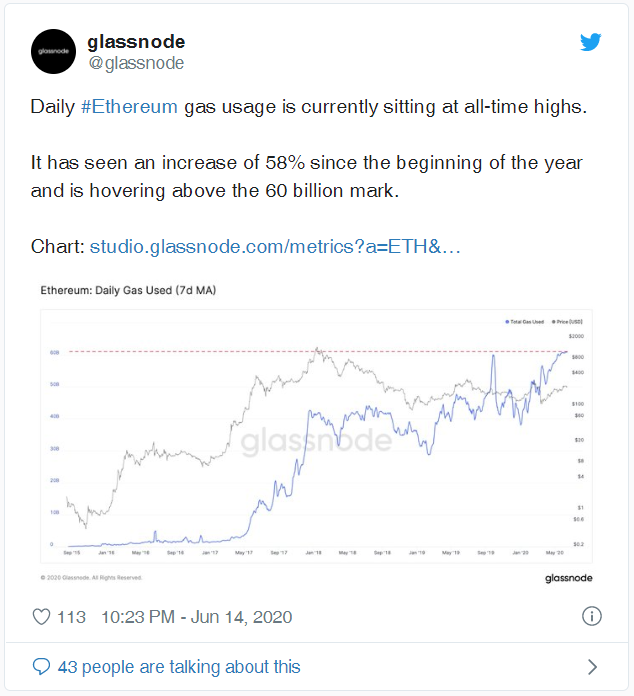634x696 pixels.
Task: Click the Twitter bird logo
Action: coord(591,43)
